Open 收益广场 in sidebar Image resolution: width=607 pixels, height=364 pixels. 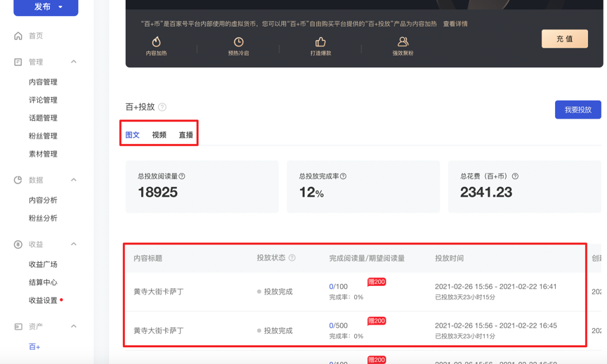pyautogui.click(x=43, y=264)
